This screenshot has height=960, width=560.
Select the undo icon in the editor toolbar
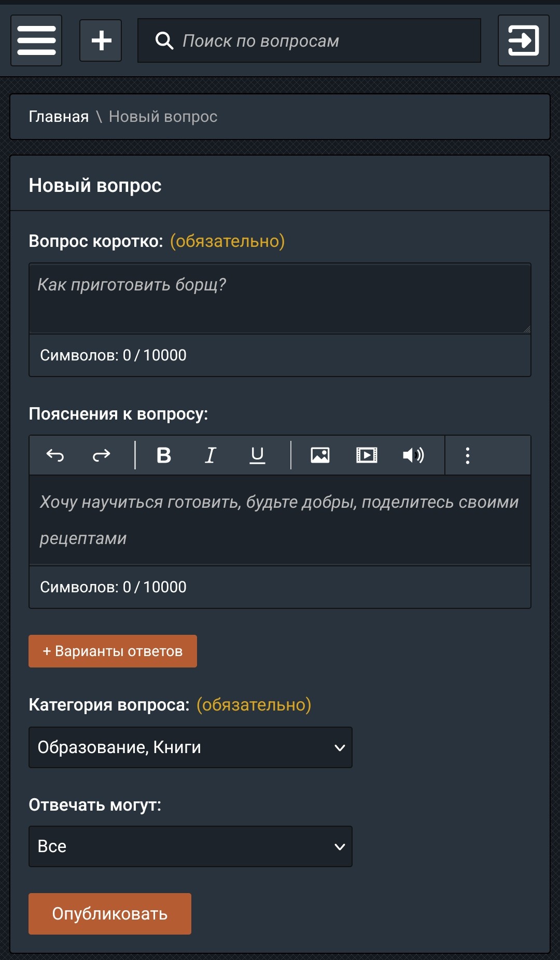coord(57,455)
